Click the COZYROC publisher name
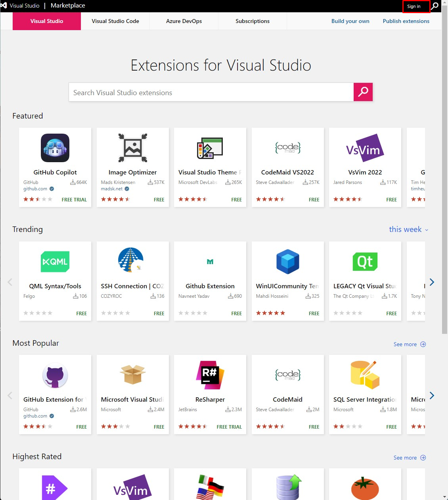 click(x=111, y=296)
